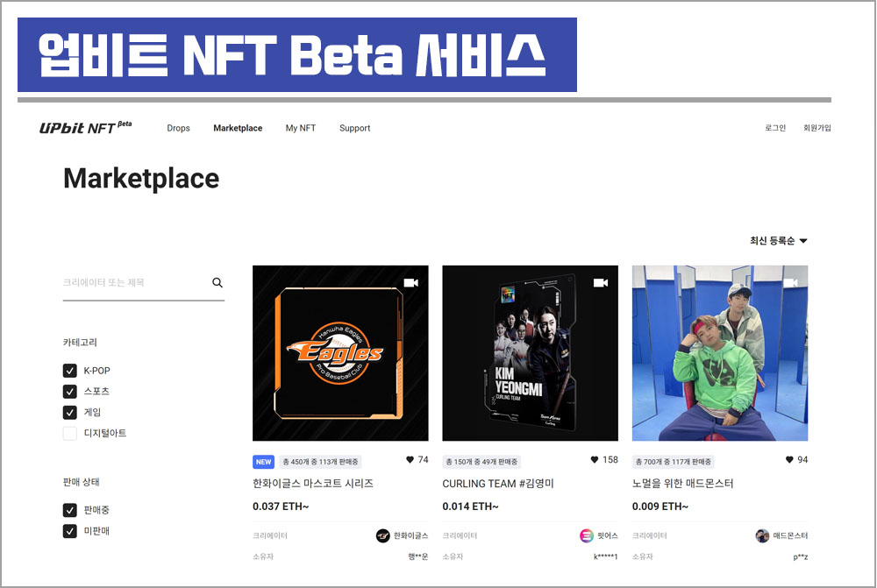Image resolution: width=877 pixels, height=588 pixels.
Task: Open 한화이글스 마스코트 시리즈 title link
Action: coord(313,484)
